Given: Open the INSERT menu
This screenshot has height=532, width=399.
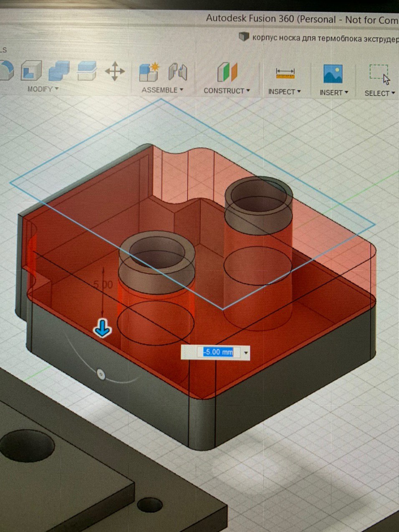Looking at the screenshot, I should 334,93.
